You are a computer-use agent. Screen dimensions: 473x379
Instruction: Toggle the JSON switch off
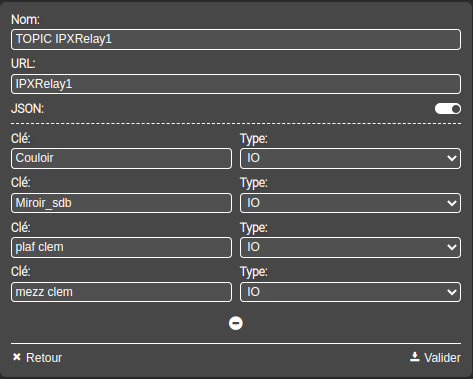[448, 109]
